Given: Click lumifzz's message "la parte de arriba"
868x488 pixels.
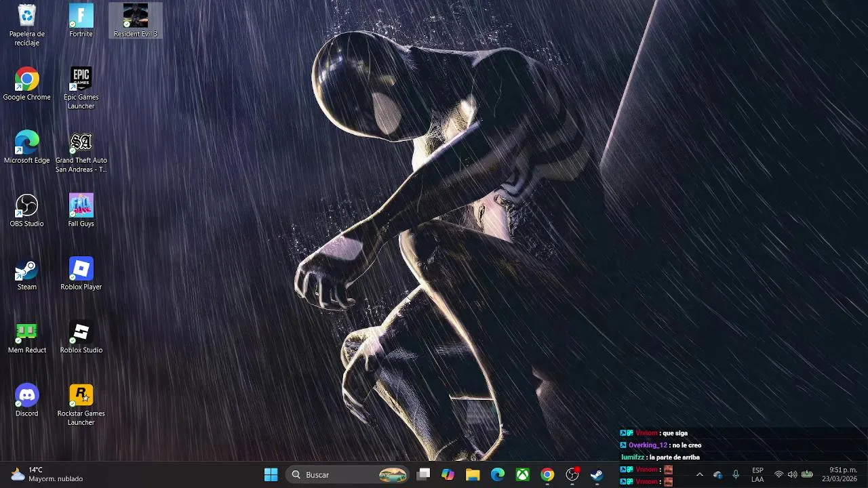Looking at the screenshot, I should [x=674, y=457].
